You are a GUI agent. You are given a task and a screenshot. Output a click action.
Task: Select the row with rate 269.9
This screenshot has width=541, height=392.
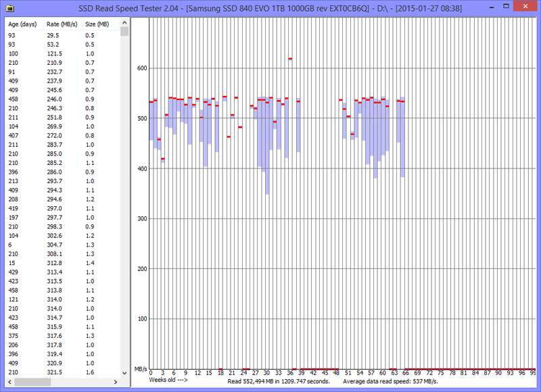click(63, 126)
